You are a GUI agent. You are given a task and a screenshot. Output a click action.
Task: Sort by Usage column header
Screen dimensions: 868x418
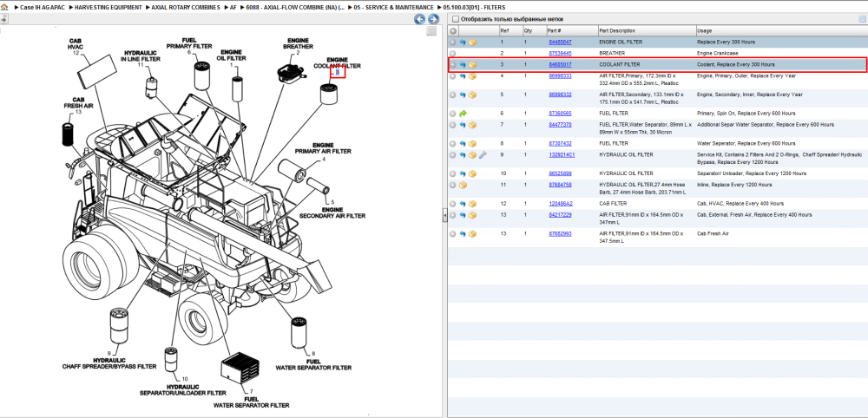(x=781, y=31)
